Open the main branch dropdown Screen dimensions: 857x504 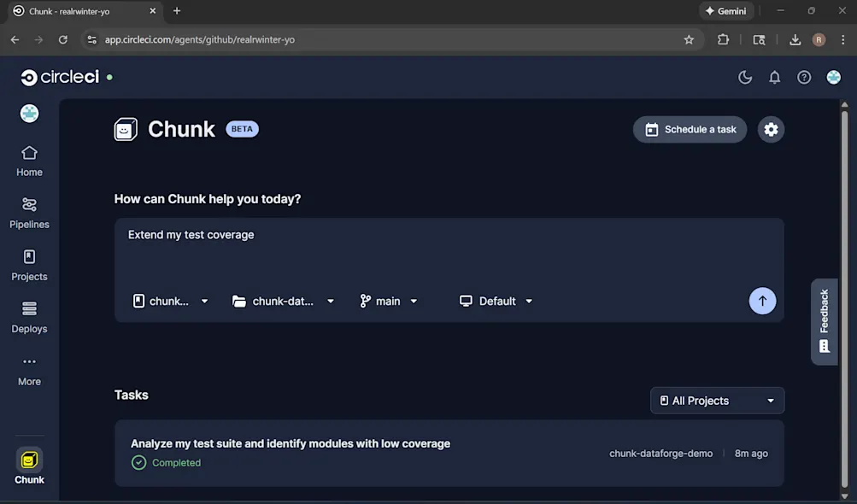pos(388,301)
